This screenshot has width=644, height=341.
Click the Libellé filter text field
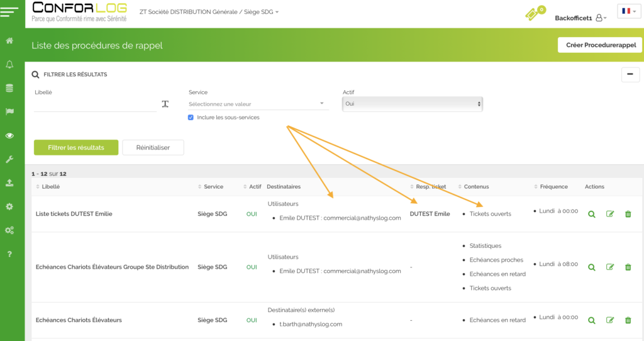(94, 104)
